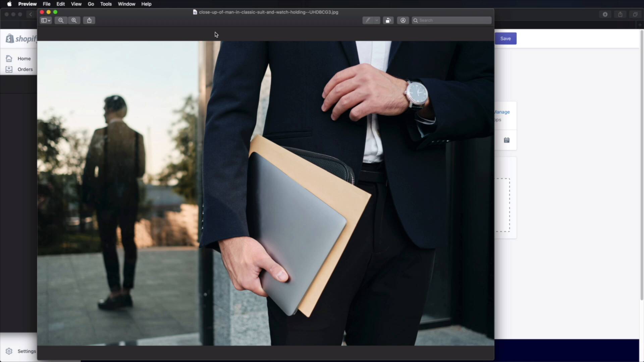This screenshot has width=644, height=362.
Task: Click the Search field in Preview
Action: coord(453,20)
